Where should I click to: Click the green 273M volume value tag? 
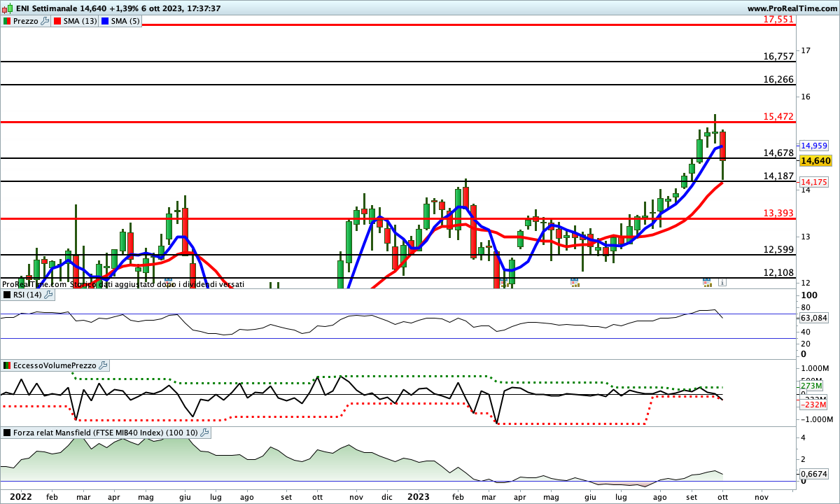pos(812,386)
